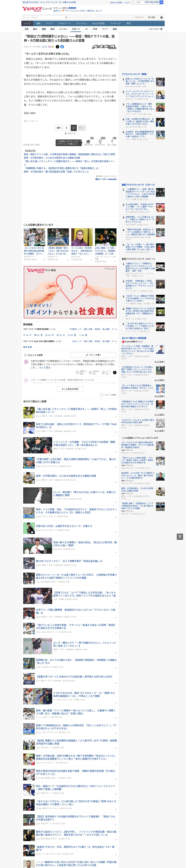Screen dimensions: 186x868
Task: Open the 第2のR.マルティネス article
Action: click(x=69, y=561)
